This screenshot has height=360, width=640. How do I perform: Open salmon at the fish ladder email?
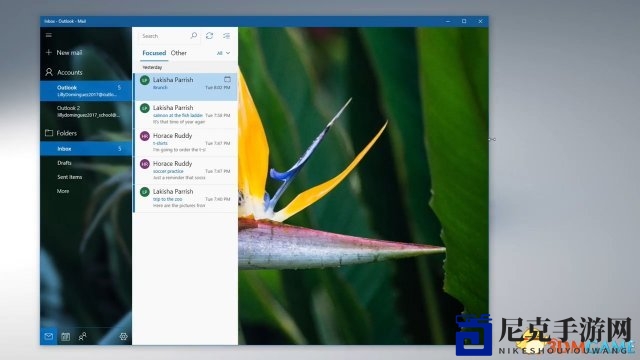pos(185,115)
